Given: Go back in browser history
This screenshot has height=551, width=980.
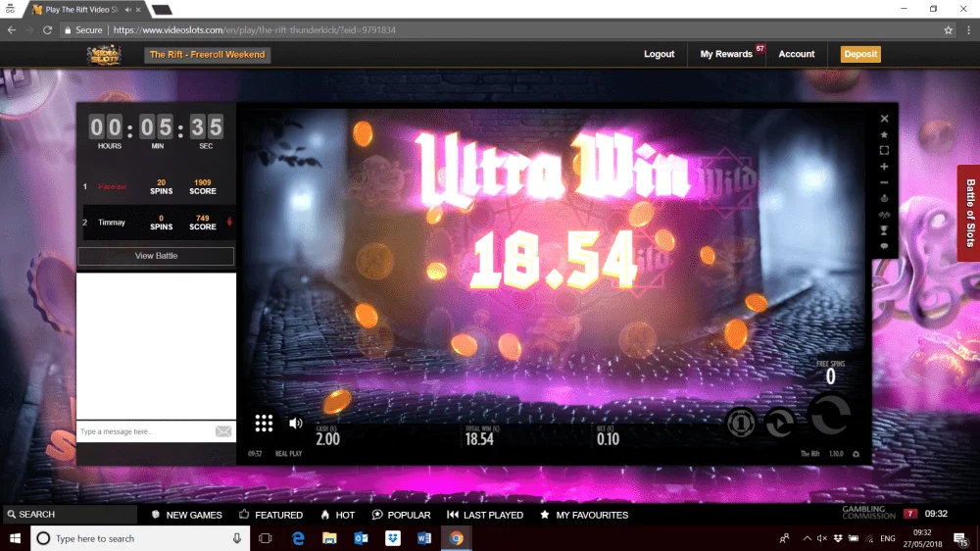Looking at the screenshot, I should [11, 30].
